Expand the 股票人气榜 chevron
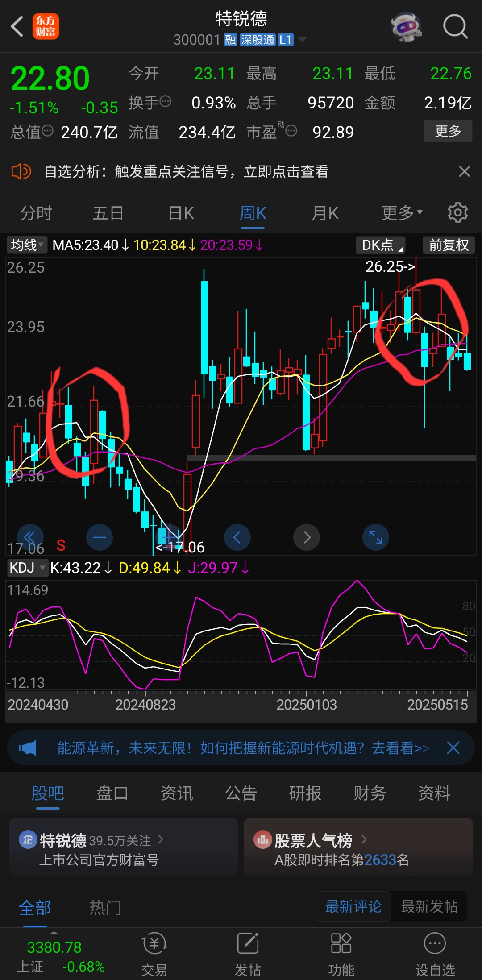482x980 pixels. [x=364, y=840]
